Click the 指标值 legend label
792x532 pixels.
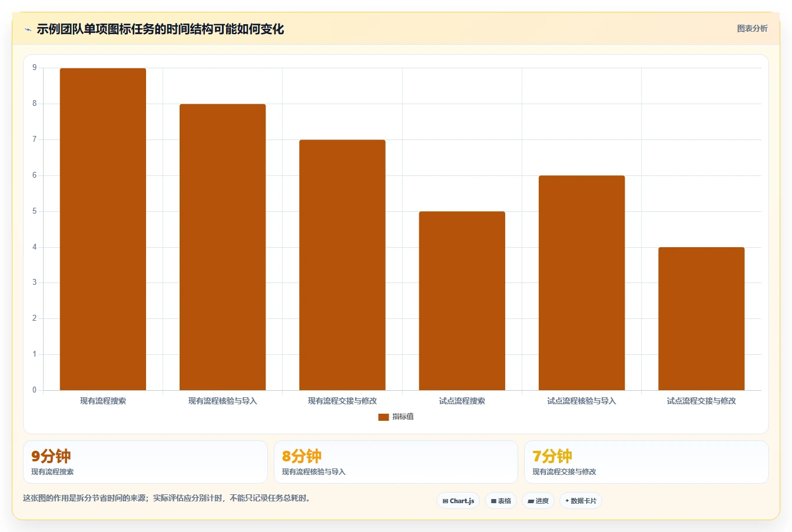click(403, 417)
